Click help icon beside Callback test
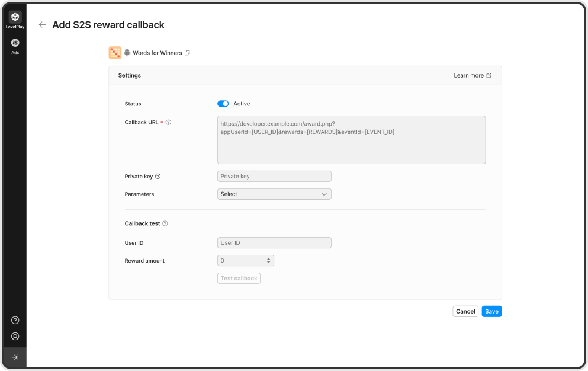 coord(165,223)
